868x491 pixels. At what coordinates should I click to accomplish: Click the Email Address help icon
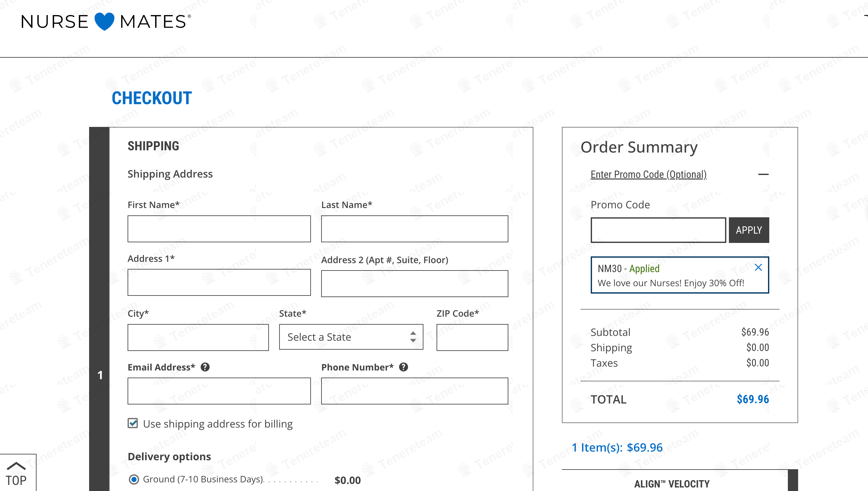pos(205,367)
